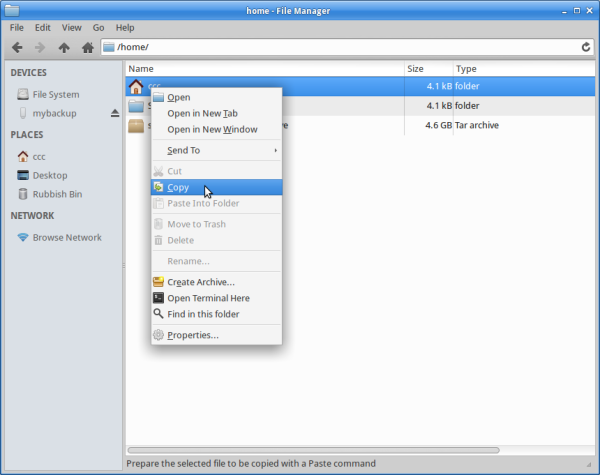
Task: Select Copy from context menu
Action: tap(178, 187)
